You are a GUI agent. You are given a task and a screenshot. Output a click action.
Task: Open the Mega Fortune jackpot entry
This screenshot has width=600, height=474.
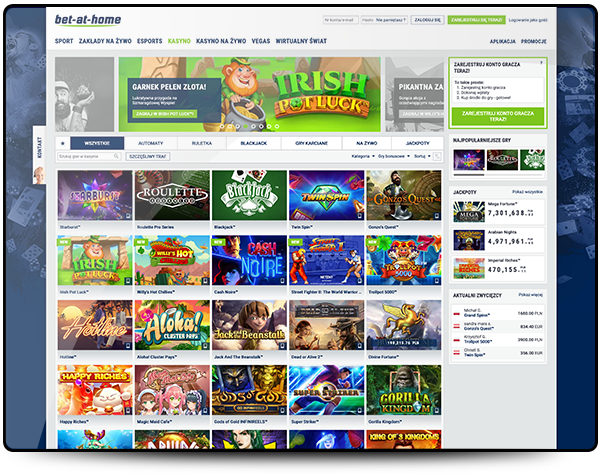[499, 212]
